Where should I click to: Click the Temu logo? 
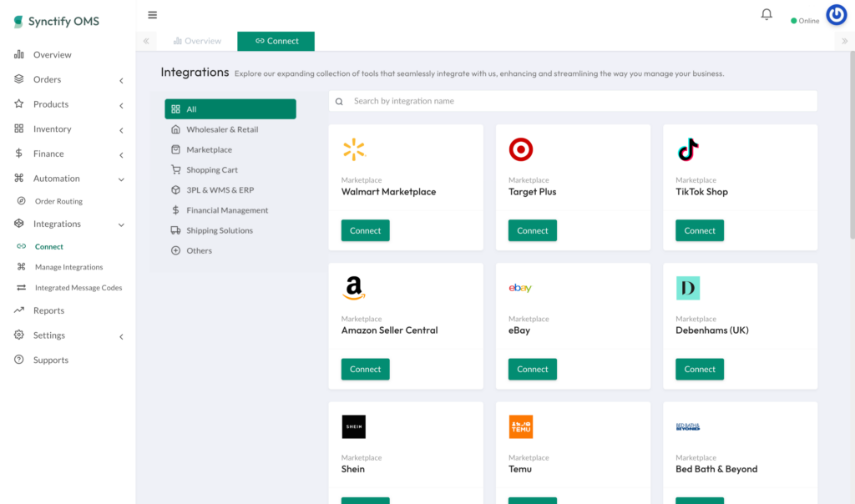coord(521,426)
